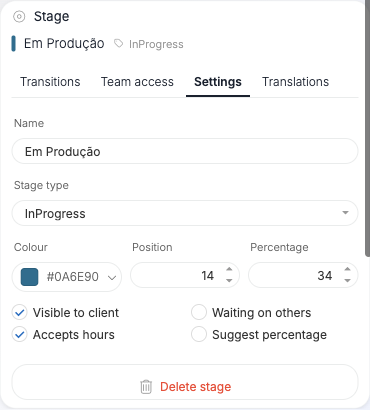370x410 pixels.
Task: Increase Position value with up arrow
Action: (229, 269)
